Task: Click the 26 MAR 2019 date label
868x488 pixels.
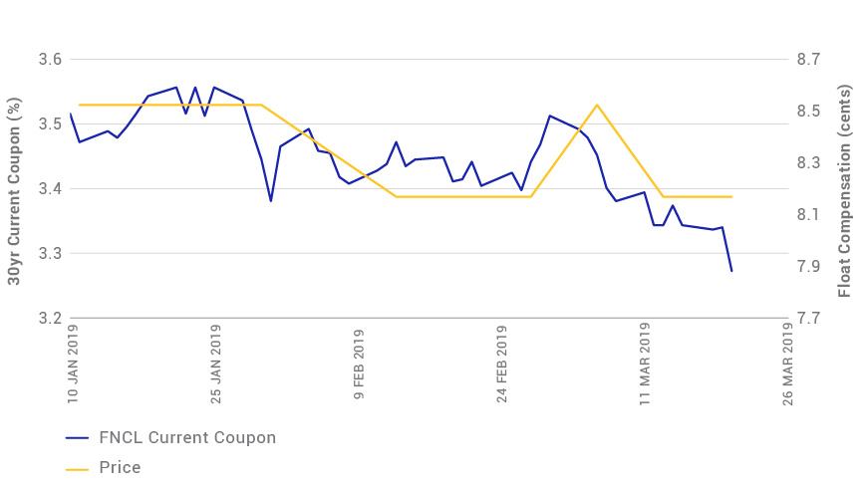Action: click(789, 363)
